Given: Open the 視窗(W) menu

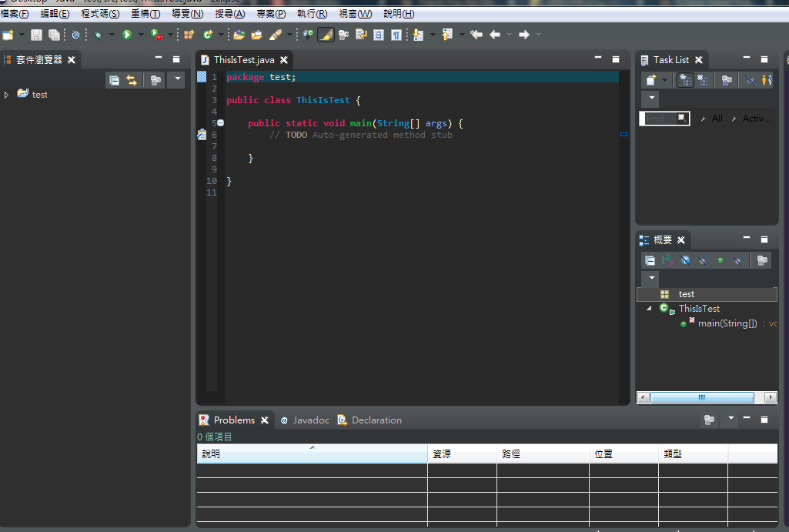Looking at the screenshot, I should click(356, 14).
